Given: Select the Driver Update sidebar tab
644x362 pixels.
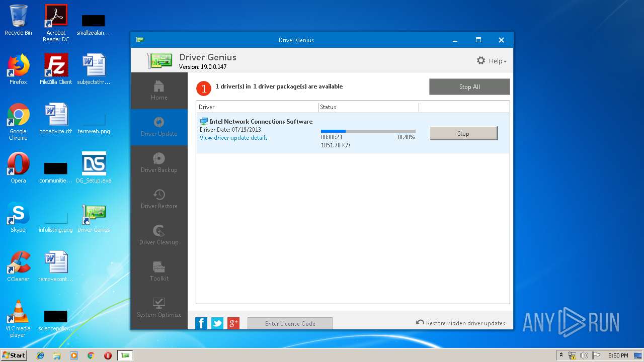Looking at the screenshot, I should (x=159, y=127).
